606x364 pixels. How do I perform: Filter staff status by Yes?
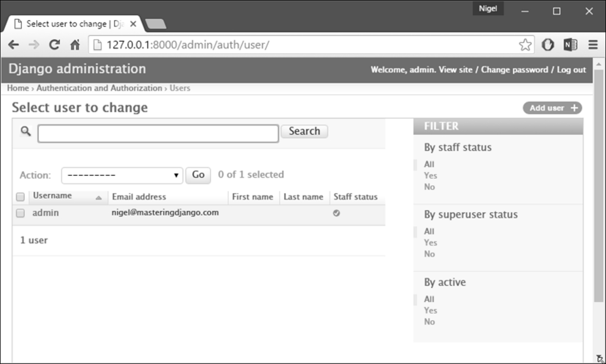click(430, 175)
